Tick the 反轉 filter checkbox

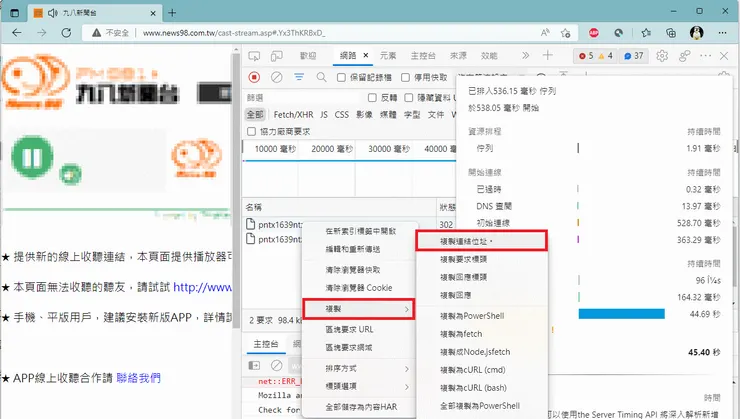pyautogui.click(x=372, y=98)
